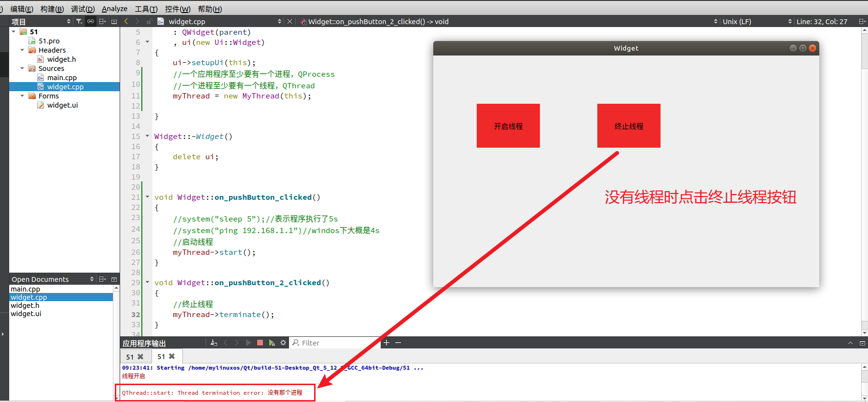Viewport: 868px width, 402px height.
Task: Click 终止线程 button in Widget window
Action: coord(629,125)
